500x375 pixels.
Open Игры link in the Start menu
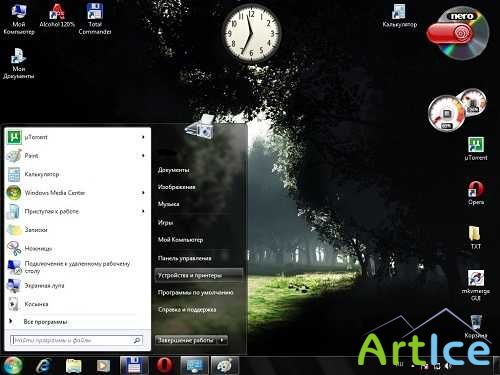click(198, 222)
